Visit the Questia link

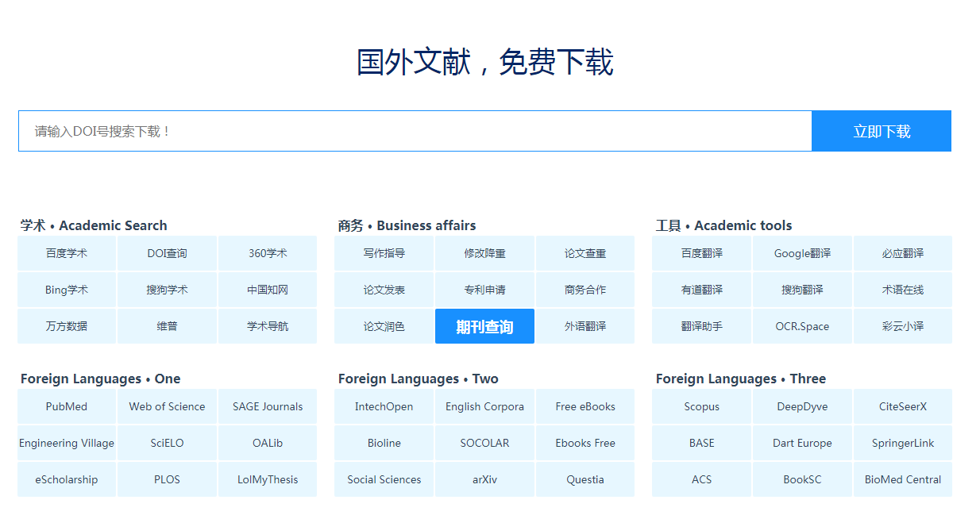(585, 479)
